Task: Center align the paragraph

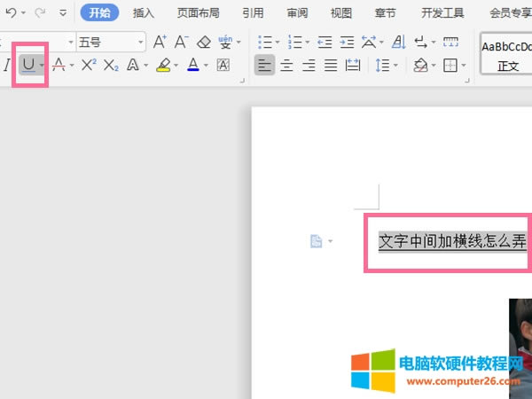Action: pos(286,65)
